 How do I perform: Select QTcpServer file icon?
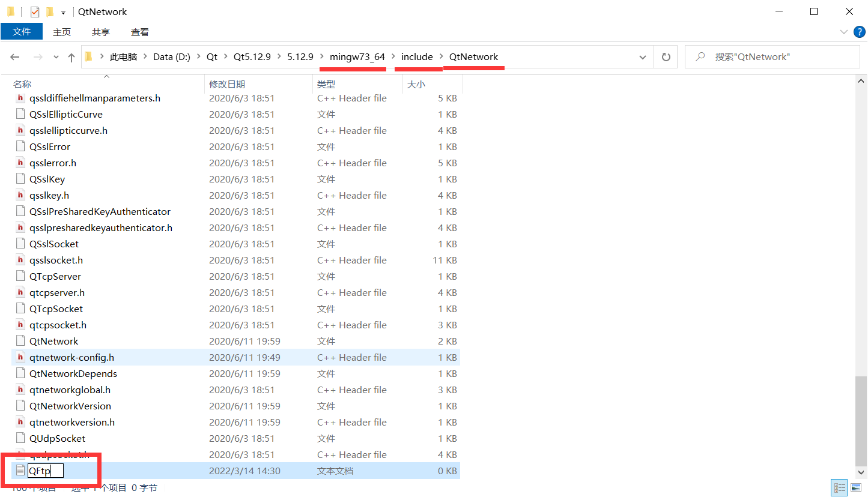tap(20, 276)
